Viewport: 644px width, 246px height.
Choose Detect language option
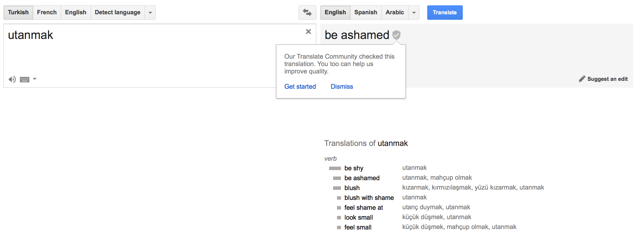point(118,12)
